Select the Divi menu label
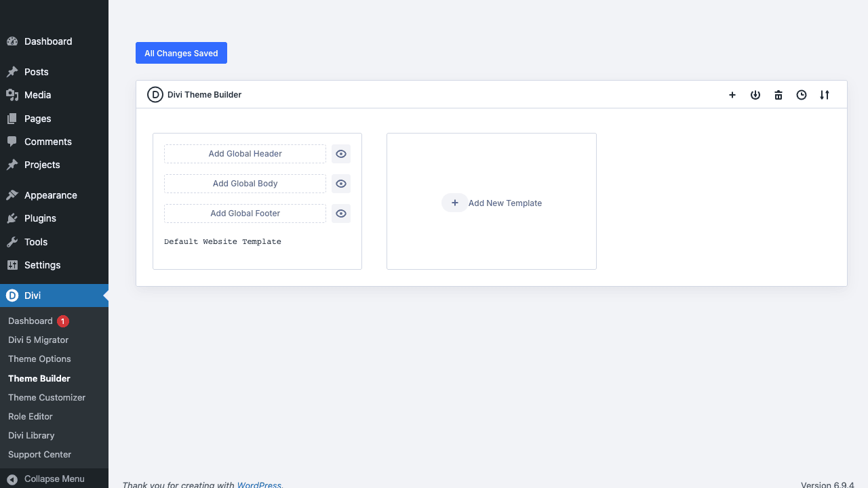This screenshot has width=868, height=488. click(x=33, y=296)
